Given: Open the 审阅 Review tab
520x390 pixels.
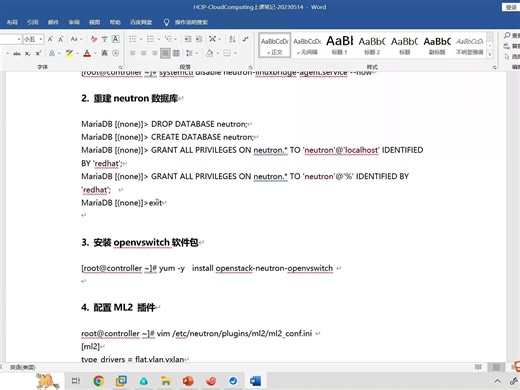Looking at the screenshot, I should pyautogui.click(x=74, y=22).
